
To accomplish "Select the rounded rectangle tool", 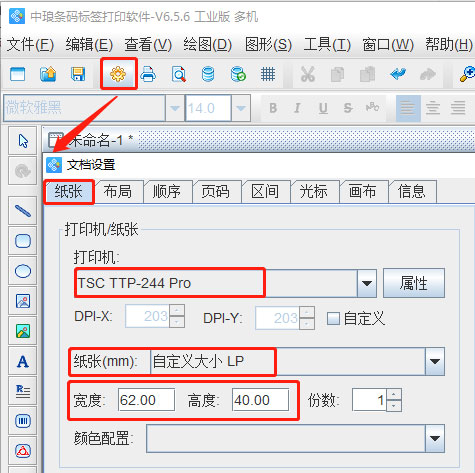I will pos(23,241).
